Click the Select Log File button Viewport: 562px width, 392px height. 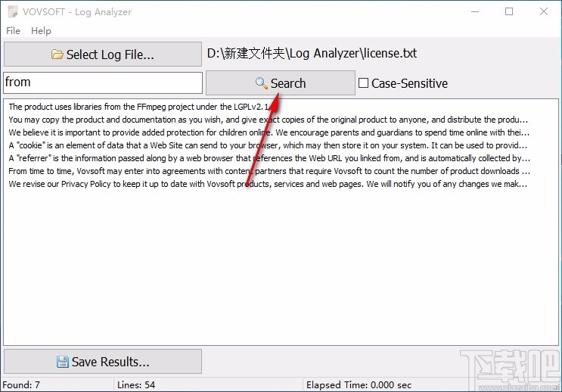tap(103, 54)
